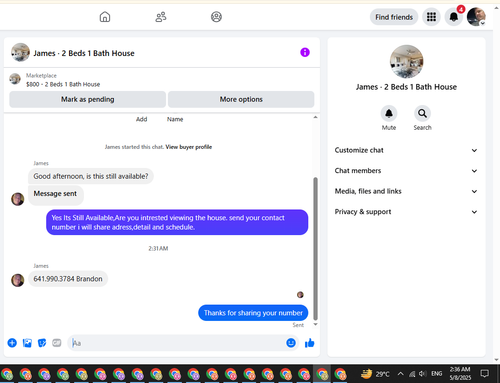Click the Thanks for sharing your number message
500x383 pixels.
coord(253,313)
